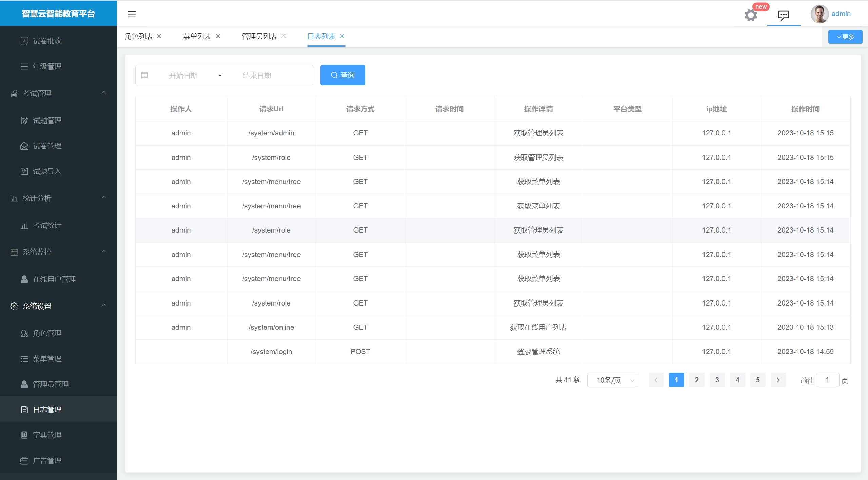Click the hamburger menu collapse icon

(132, 14)
